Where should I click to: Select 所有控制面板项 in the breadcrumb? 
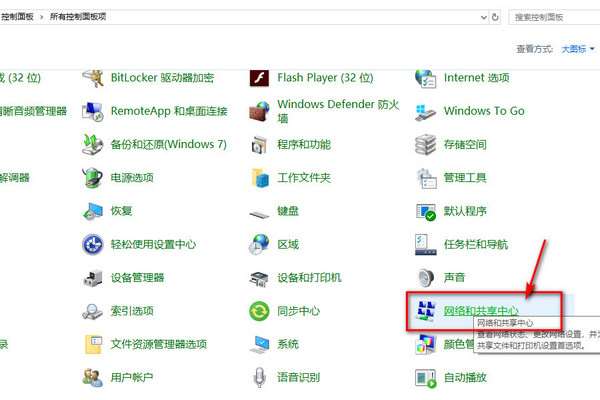click(78, 16)
